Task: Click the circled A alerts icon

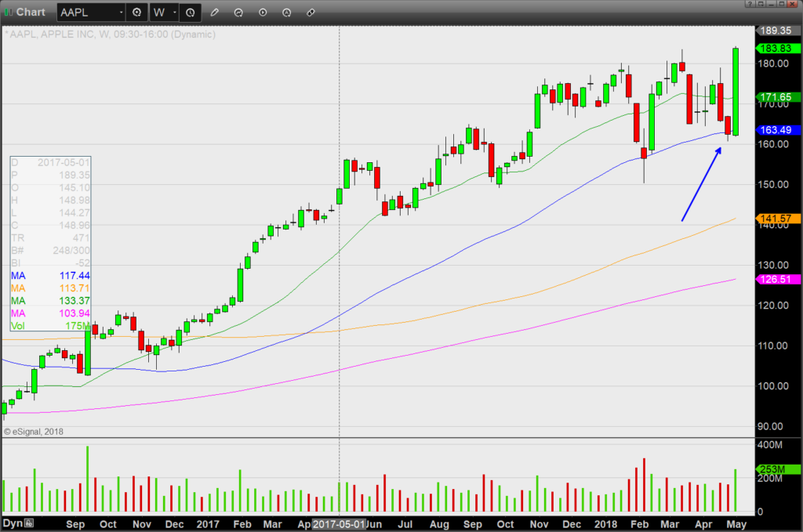Action: (x=287, y=13)
